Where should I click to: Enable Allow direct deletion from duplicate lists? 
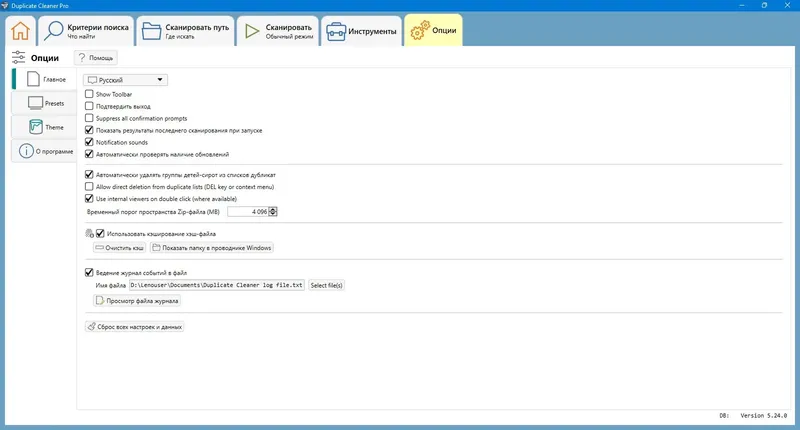point(89,187)
